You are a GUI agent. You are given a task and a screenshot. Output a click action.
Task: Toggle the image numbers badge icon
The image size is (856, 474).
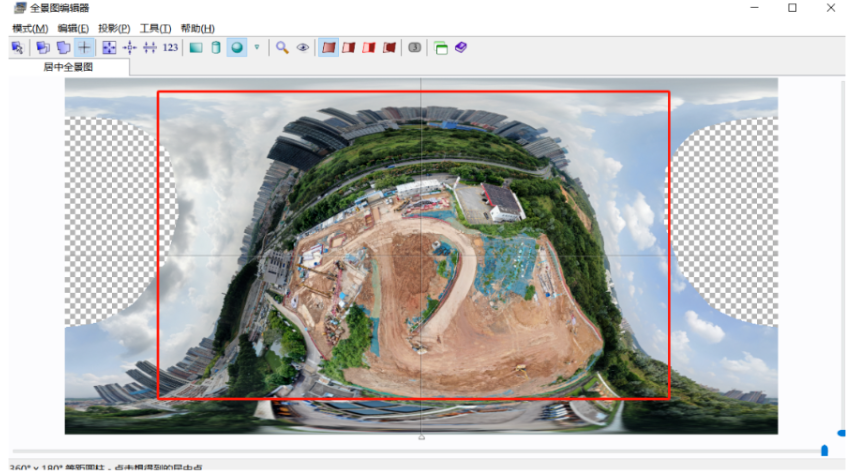click(x=414, y=48)
